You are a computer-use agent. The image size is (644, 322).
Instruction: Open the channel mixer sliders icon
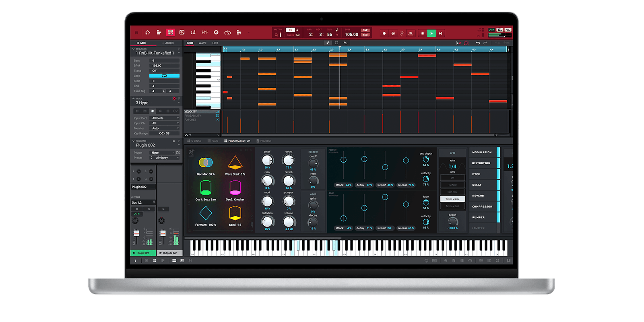coord(205,32)
